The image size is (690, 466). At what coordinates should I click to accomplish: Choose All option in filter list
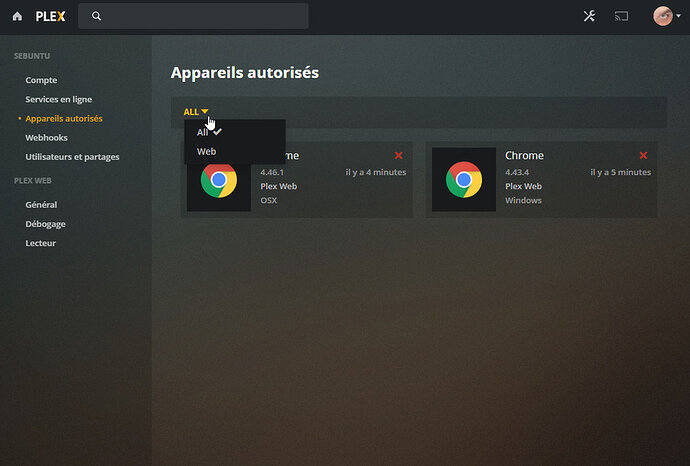[x=235, y=132]
